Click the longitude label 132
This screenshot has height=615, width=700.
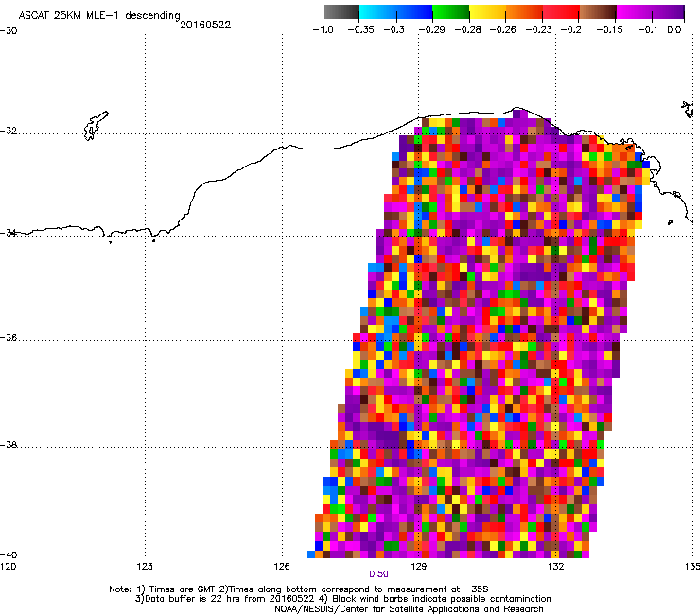click(555, 567)
